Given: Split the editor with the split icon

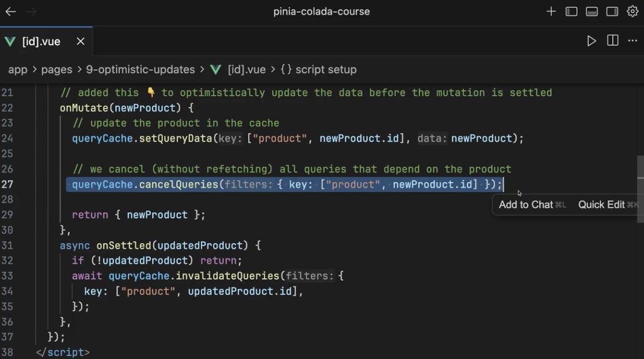Looking at the screenshot, I should point(612,41).
